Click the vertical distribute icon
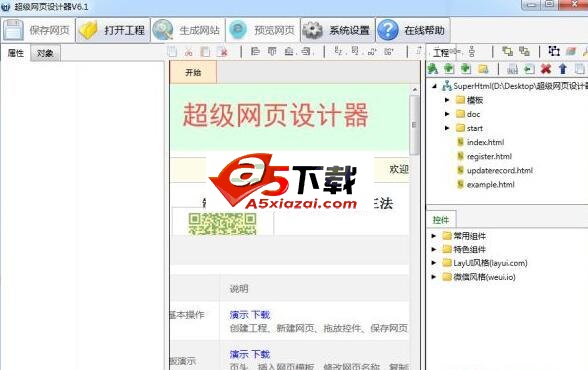This screenshot has width=588, height=370. coord(472,51)
